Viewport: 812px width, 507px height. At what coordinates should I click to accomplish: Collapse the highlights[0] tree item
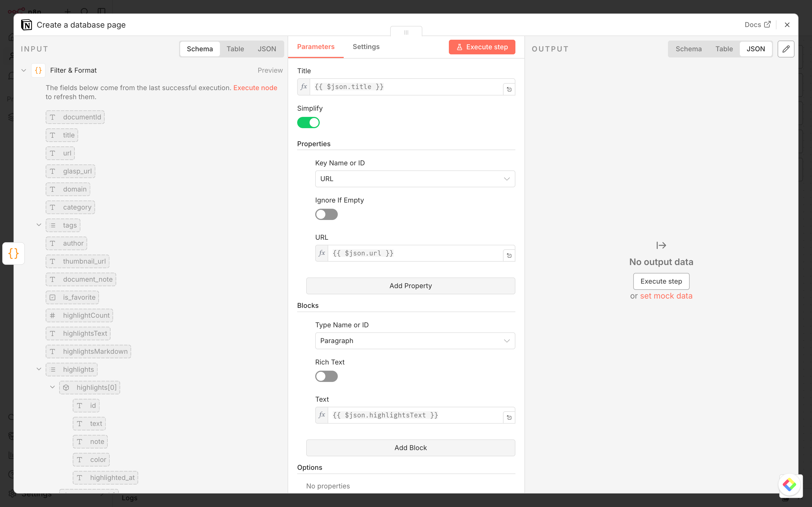52,387
